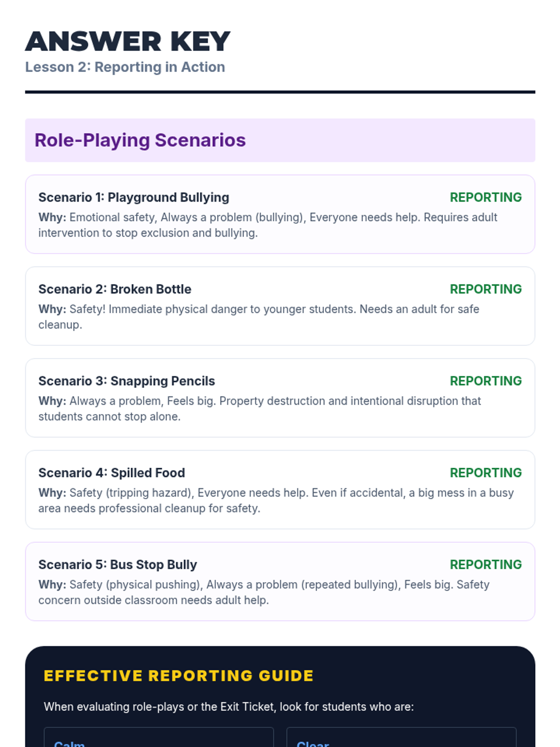This screenshot has width=560, height=747.
Task: Click the REPORTING label for Snapping Pencils
Action: 486,381
